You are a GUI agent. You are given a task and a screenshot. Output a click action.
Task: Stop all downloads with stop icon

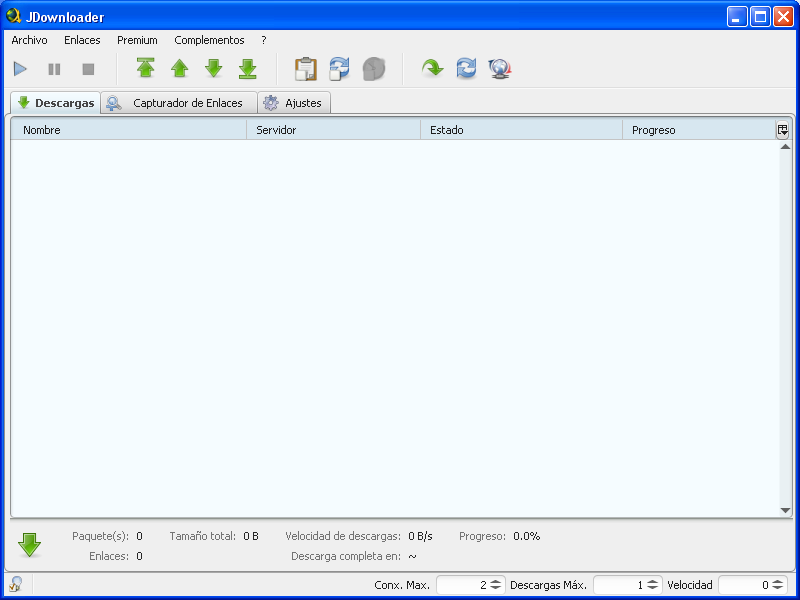pos(88,69)
